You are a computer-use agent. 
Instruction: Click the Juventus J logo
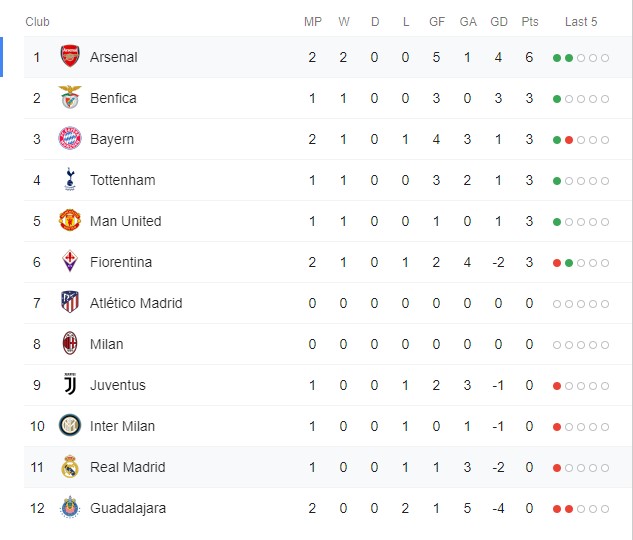(70, 384)
